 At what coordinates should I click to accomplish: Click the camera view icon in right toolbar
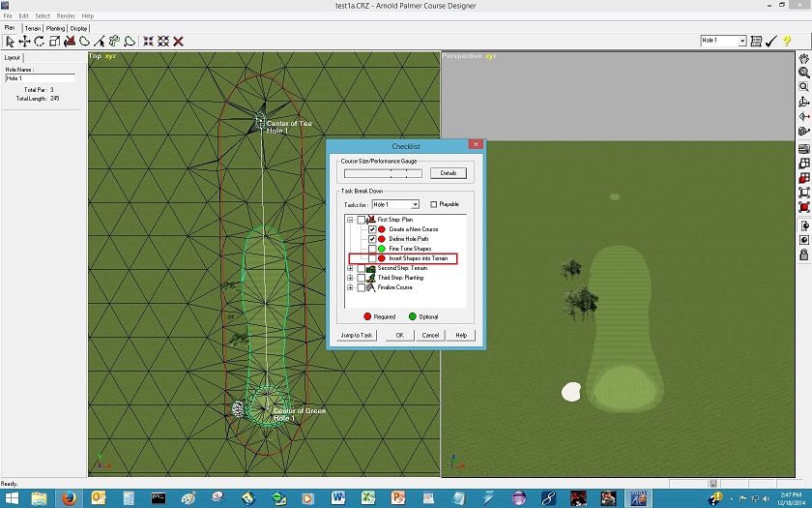pos(803,132)
